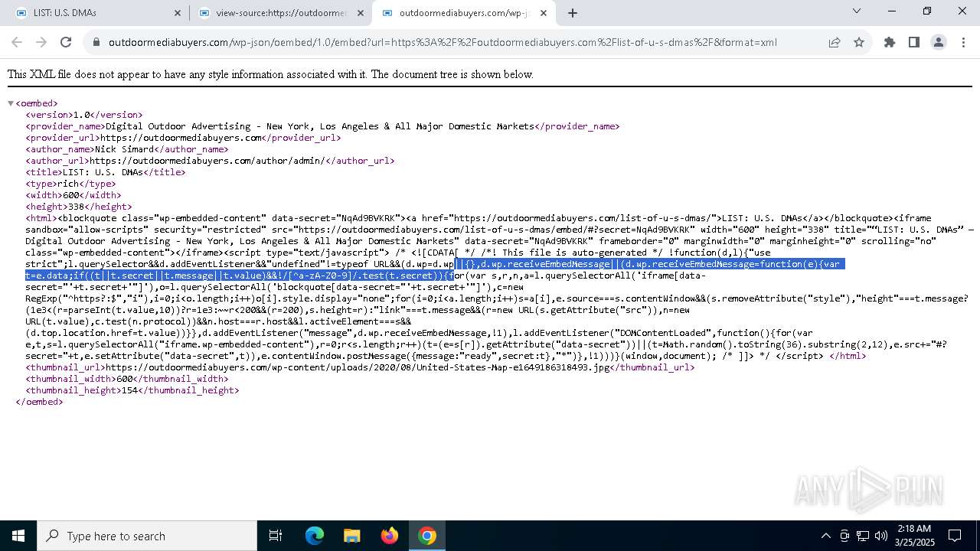Viewport: 980px width, 551px height.
Task: Select the outdoormediabuyers.com/wp-json tab
Action: pyautogui.click(x=464, y=13)
